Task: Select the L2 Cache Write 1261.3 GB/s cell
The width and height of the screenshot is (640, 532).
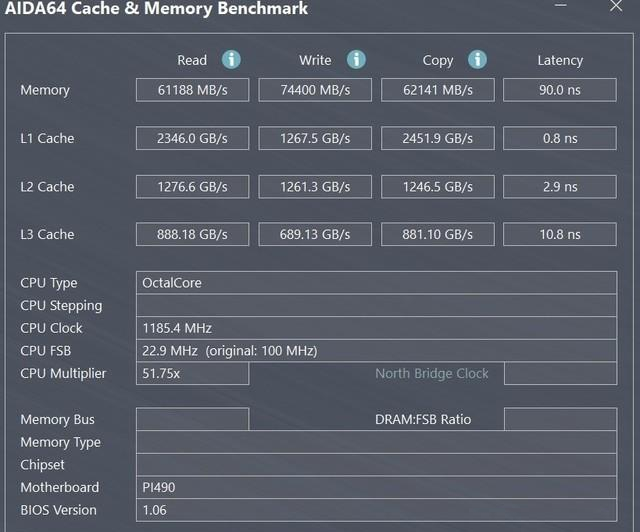Action: pyautogui.click(x=315, y=187)
